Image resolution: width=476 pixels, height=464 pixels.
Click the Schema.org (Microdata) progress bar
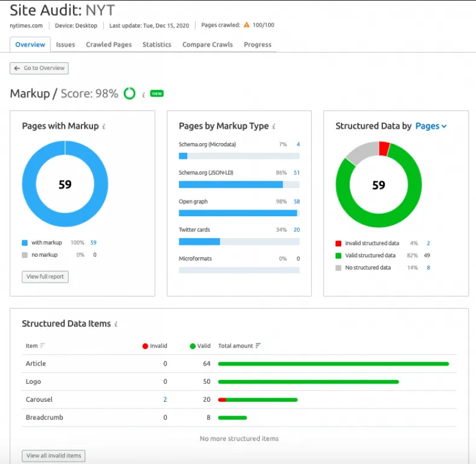[239, 156]
